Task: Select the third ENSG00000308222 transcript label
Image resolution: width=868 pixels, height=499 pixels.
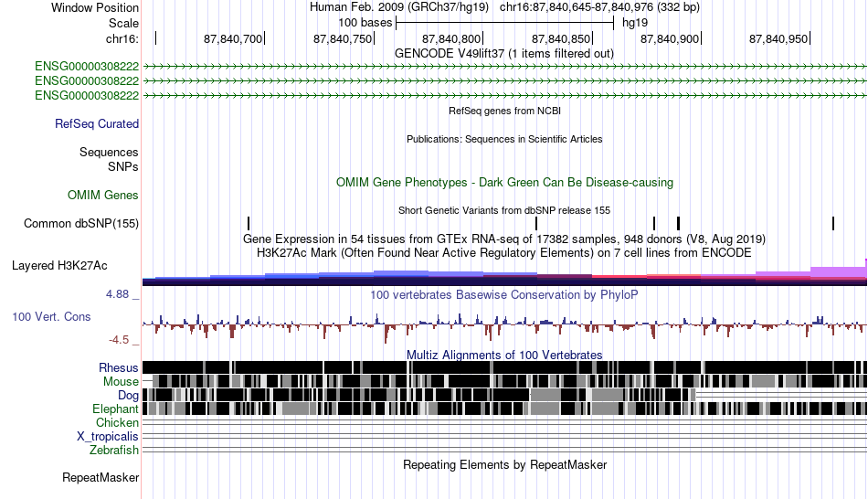Action: (x=87, y=95)
